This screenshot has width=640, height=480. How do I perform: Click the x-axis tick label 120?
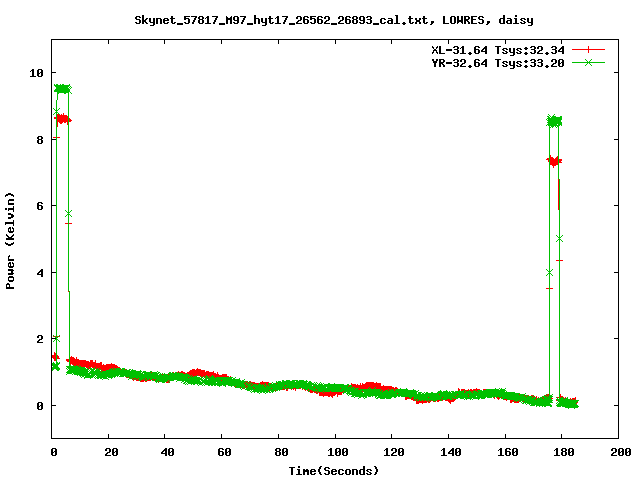click(394, 452)
